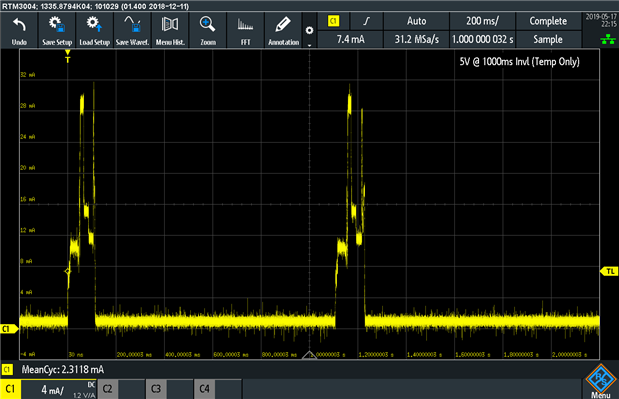Open the Menu History icon
619x399 pixels.
(170, 30)
